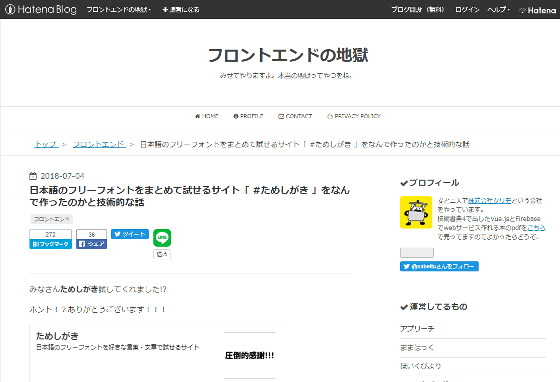Open the article title about #ためしがき
This screenshot has width=560, height=382.
[x=189, y=196]
